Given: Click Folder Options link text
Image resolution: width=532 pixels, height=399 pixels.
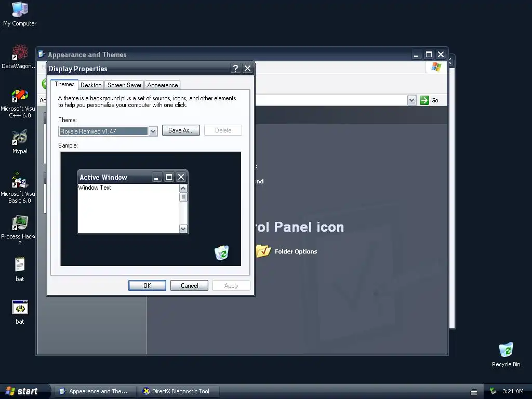Looking at the screenshot, I should (x=296, y=251).
